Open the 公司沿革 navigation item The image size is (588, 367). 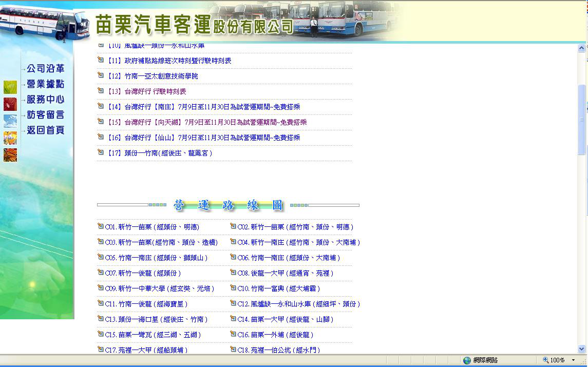45,69
